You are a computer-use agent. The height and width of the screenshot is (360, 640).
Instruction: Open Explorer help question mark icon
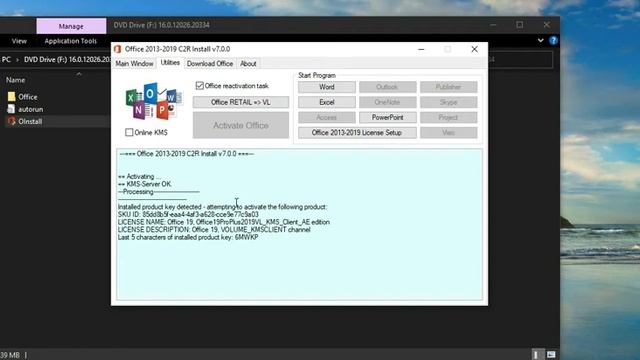point(553,40)
